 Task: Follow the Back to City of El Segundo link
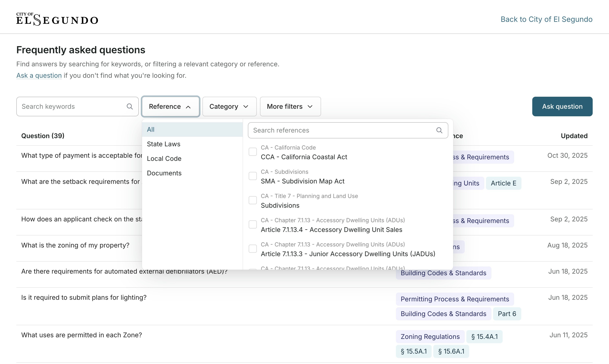tap(546, 19)
